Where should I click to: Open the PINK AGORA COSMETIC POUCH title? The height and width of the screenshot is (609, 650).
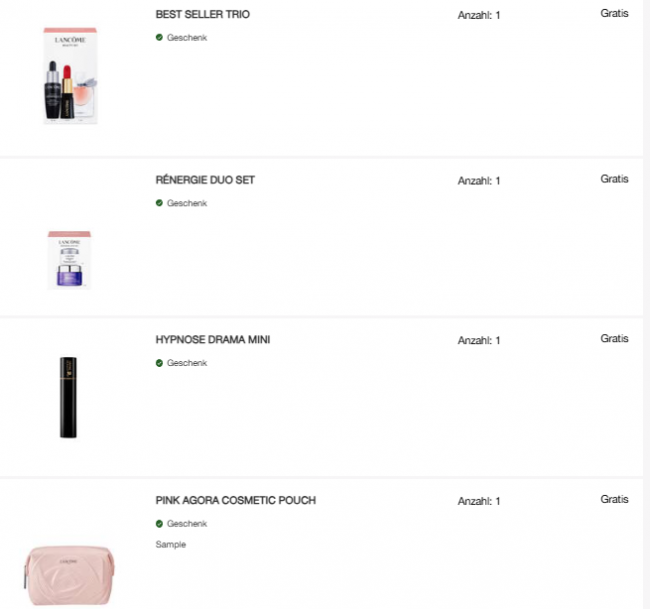click(x=236, y=500)
